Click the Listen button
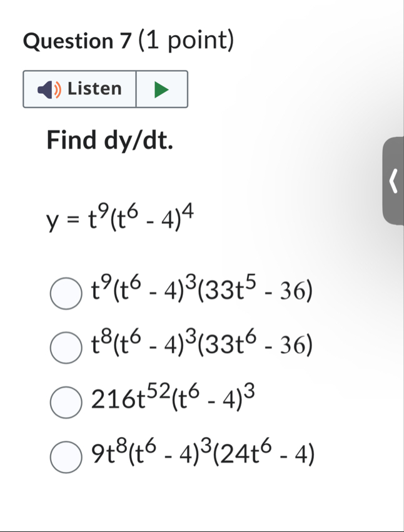The image size is (404, 532). 79,89
